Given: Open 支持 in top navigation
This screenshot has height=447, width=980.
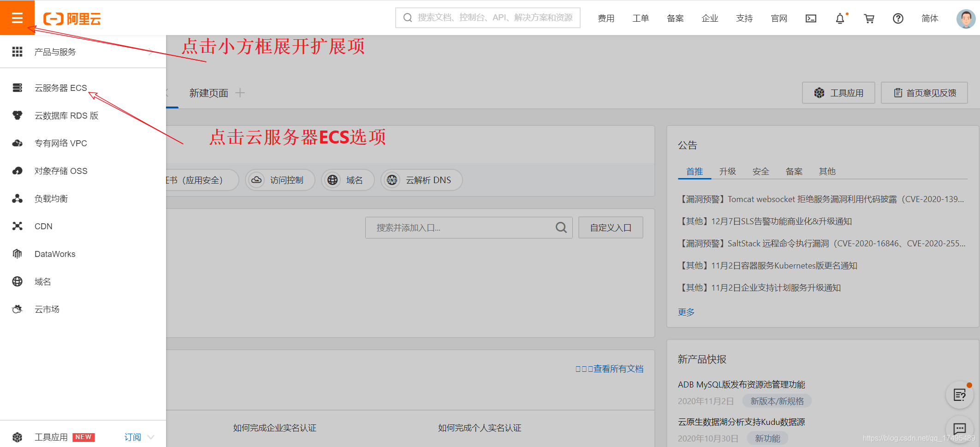Looking at the screenshot, I should point(744,18).
